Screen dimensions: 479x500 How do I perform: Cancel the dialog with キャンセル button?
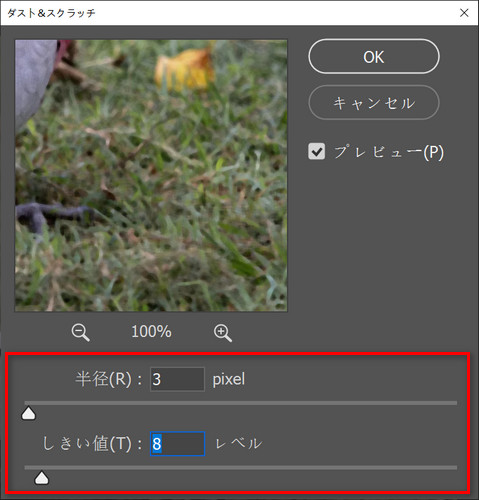374,102
